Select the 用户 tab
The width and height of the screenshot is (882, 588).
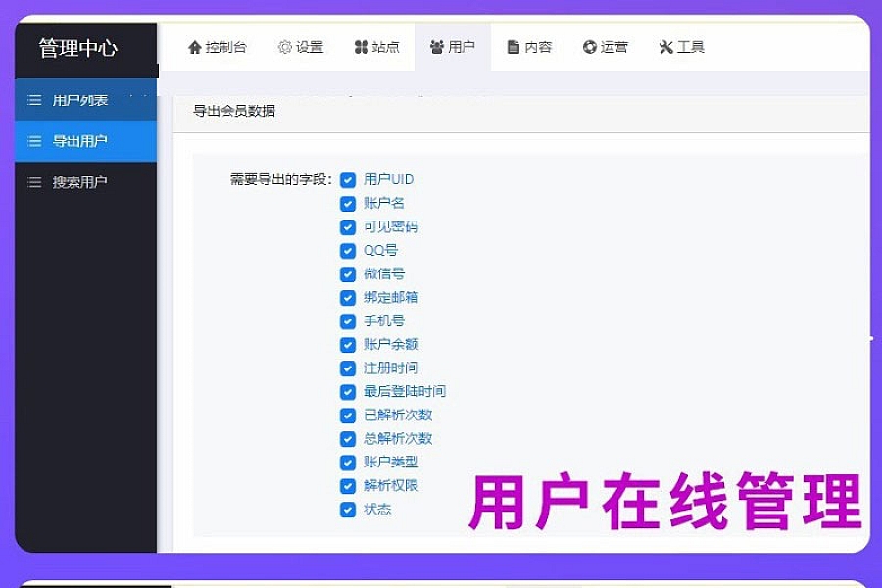(452, 47)
